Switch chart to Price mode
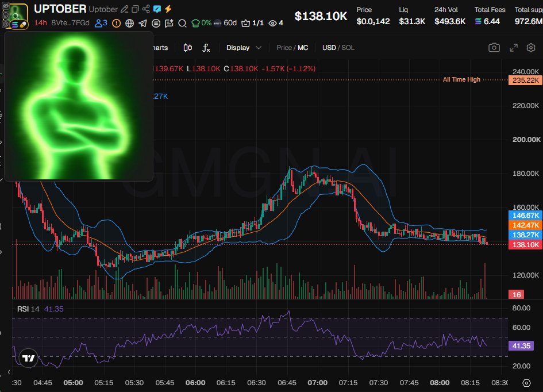 (284, 48)
